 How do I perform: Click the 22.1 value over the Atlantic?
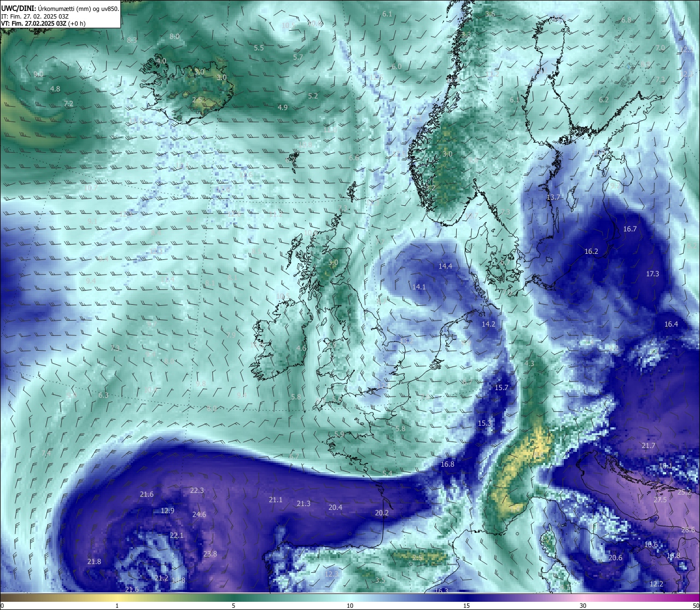coord(177,536)
